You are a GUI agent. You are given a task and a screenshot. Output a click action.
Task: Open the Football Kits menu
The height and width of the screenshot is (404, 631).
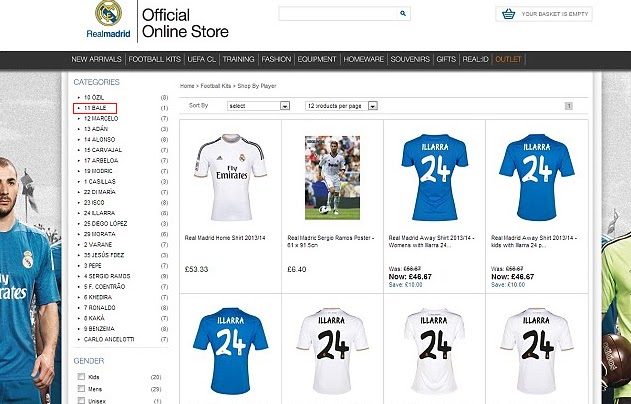click(155, 59)
